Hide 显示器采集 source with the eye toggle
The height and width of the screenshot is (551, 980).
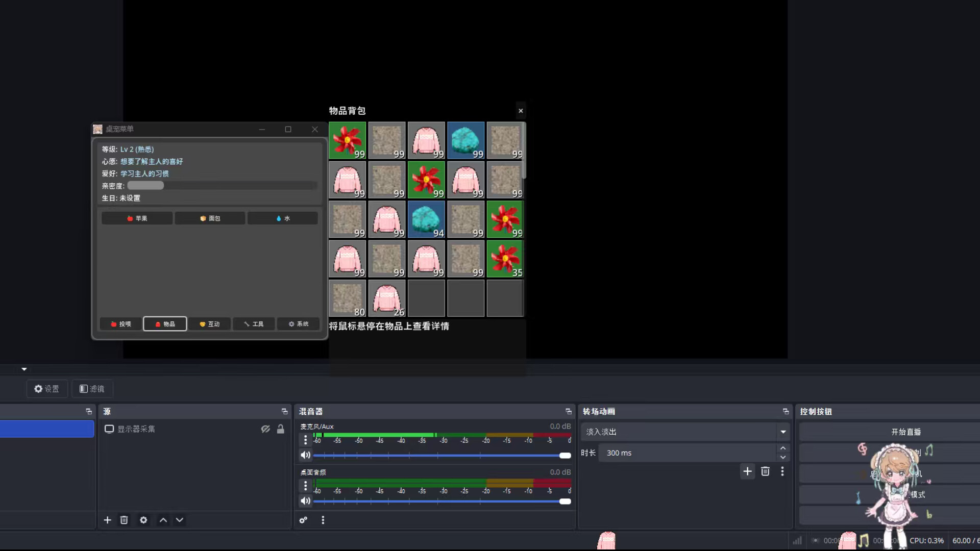265,429
